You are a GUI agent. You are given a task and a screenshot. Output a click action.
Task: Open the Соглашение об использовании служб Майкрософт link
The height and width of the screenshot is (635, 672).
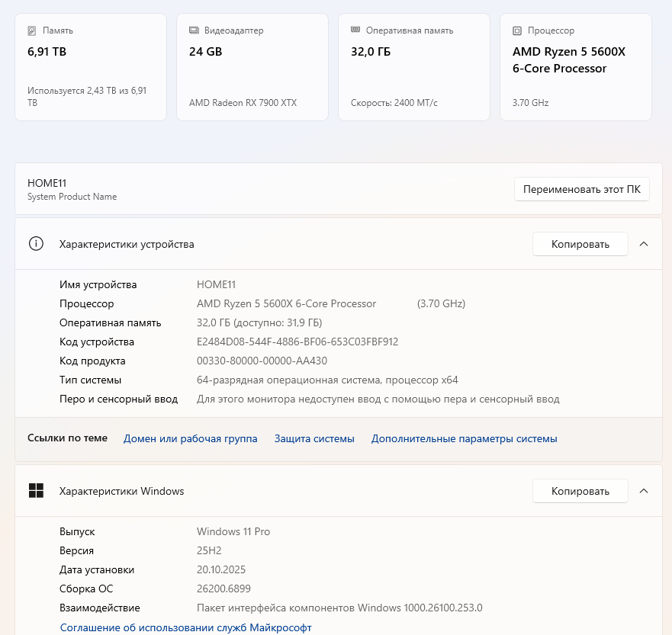click(x=185, y=627)
